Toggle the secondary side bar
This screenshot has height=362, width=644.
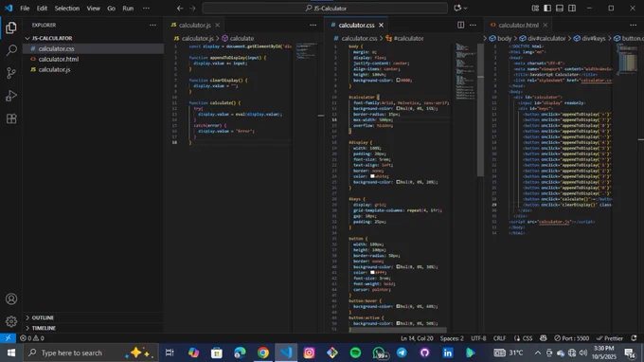tap(572, 9)
